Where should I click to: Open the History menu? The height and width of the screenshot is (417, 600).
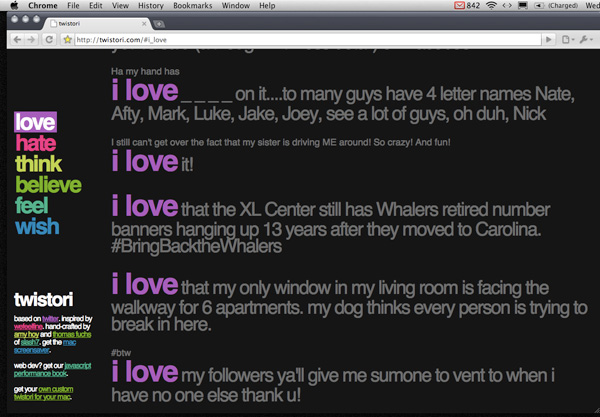150,6
